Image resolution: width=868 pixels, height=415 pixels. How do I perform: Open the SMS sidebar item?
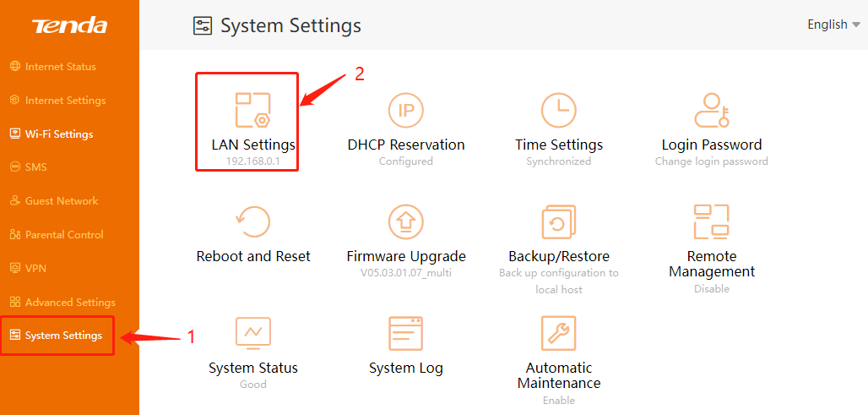(x=35, y=167)
